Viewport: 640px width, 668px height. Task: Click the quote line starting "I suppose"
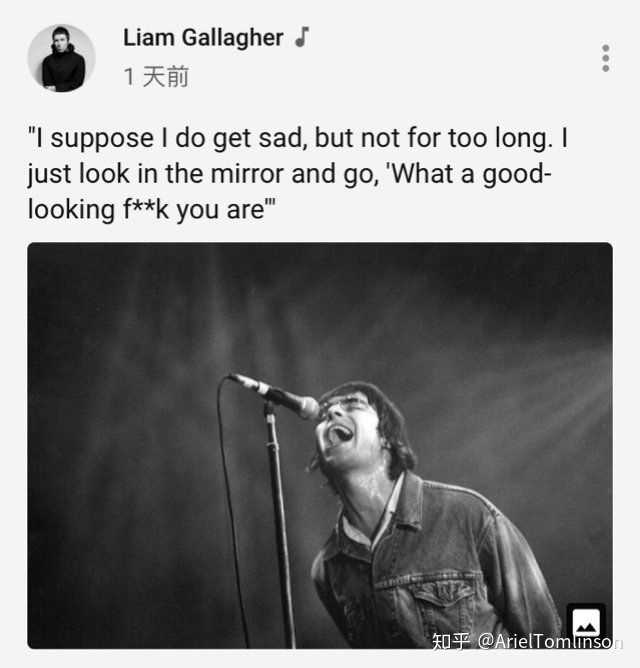click(297, 138)
